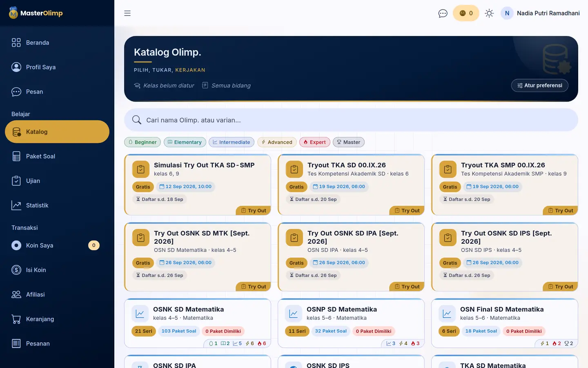588x368 pixels.
Task: Click clipboard icon of Try Out OSNK SD IPS
Action: click(x=448, y=238)
